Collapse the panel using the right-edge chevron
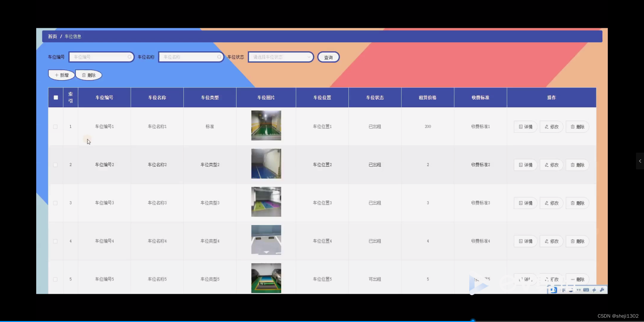Screen dimensions: 644x322 [640, 161]
